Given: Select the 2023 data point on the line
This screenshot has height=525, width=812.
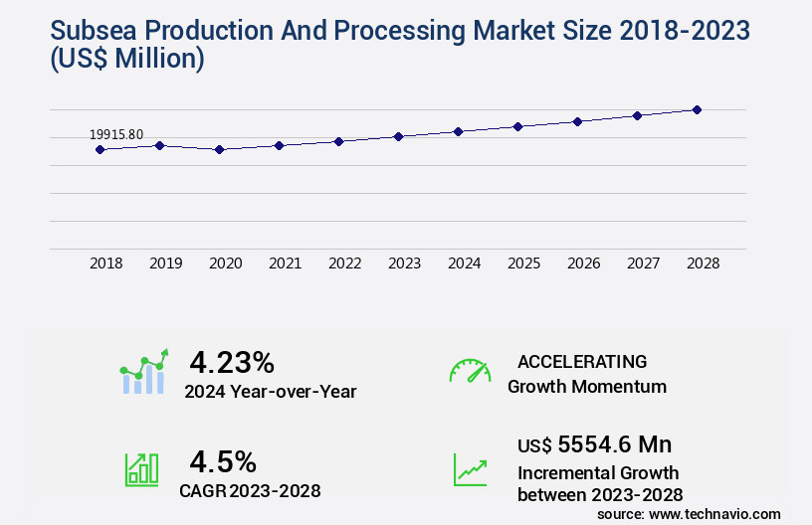Looking at the screenshot, I should (398, 136).
